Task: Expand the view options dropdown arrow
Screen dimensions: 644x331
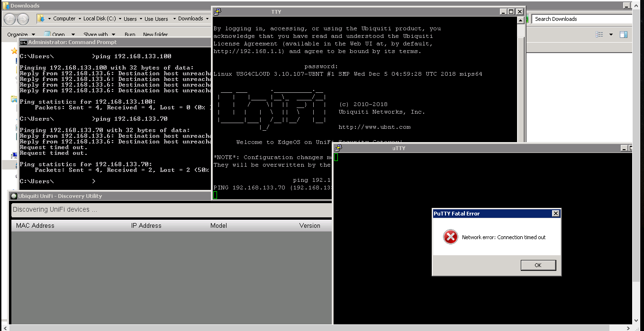Action: pyautogui.click(x=611, y=35)
